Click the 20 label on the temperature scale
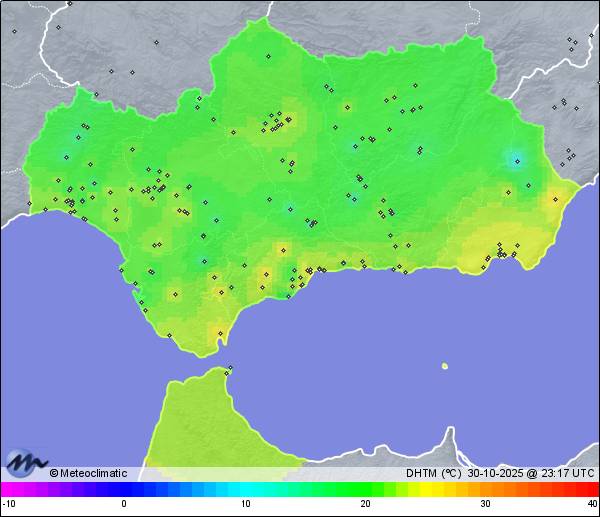Screen dimensions: 600x517 point(365,504)
